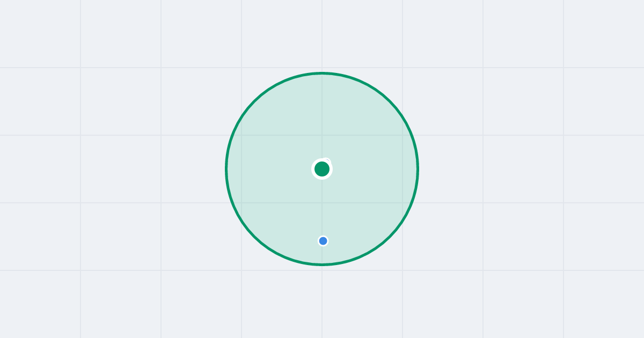Select the small blue location dot

323,241
